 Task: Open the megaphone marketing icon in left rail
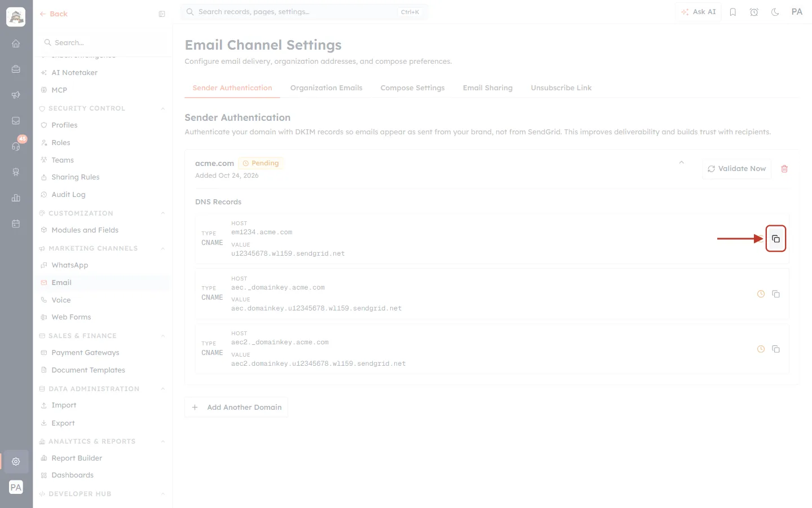tap(16, 95)
